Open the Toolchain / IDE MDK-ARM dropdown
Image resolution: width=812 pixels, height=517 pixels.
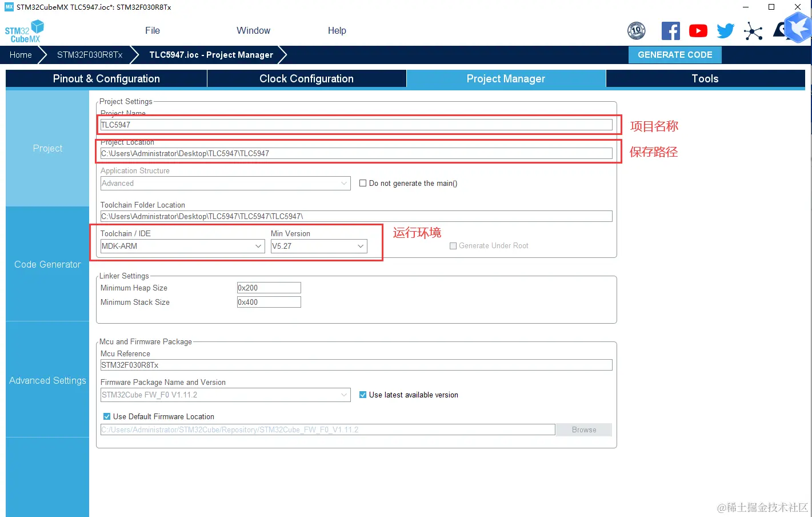[183, 246]
